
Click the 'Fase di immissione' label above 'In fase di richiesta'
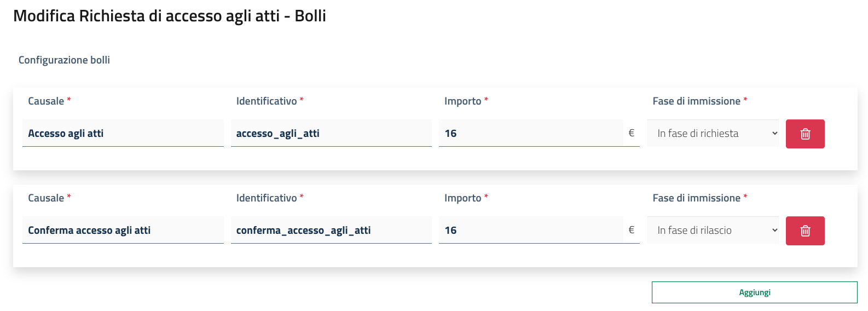pos(696,101)
